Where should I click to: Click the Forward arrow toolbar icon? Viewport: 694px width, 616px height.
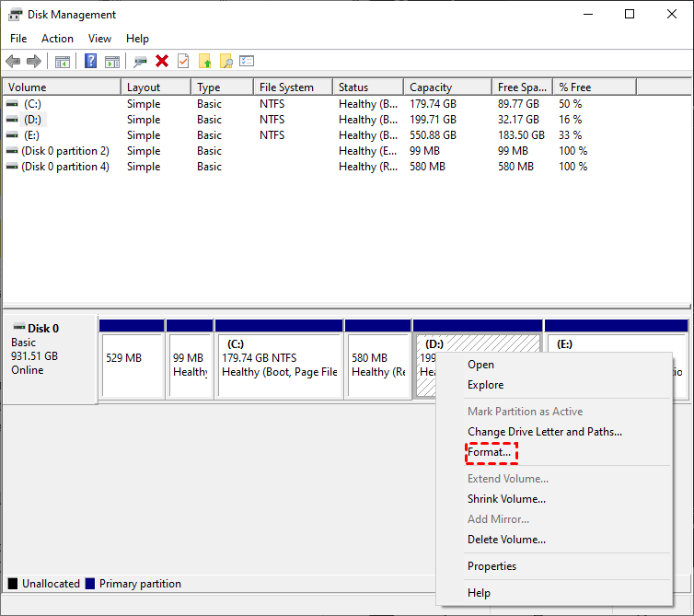(x=34, y=62)
